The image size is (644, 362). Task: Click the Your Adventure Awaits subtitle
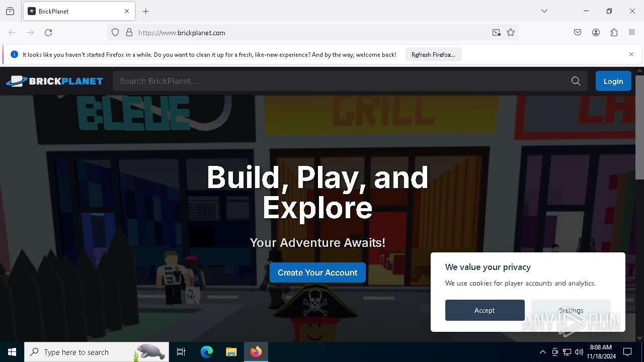pos(317,243)
